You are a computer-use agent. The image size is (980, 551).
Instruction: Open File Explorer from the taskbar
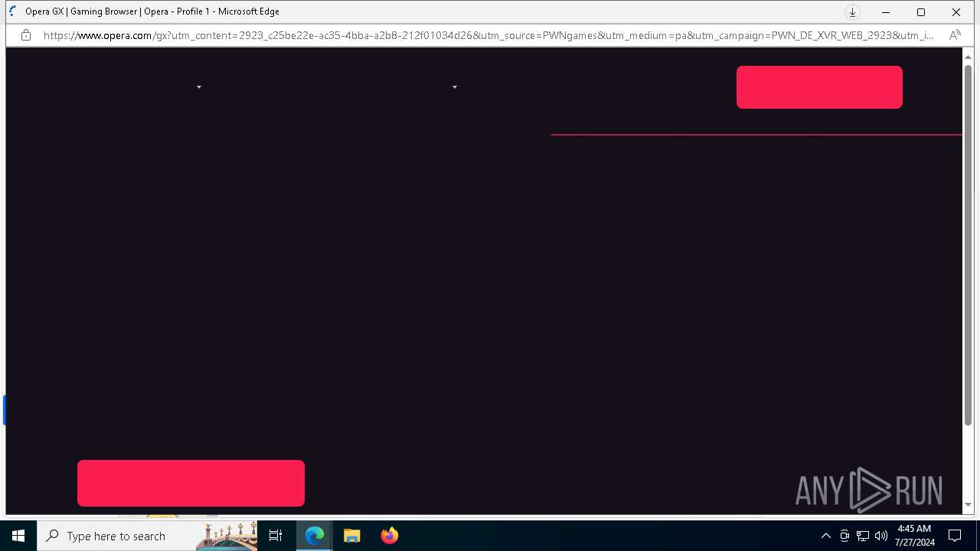pyautogui.click(x=352, y=536)
